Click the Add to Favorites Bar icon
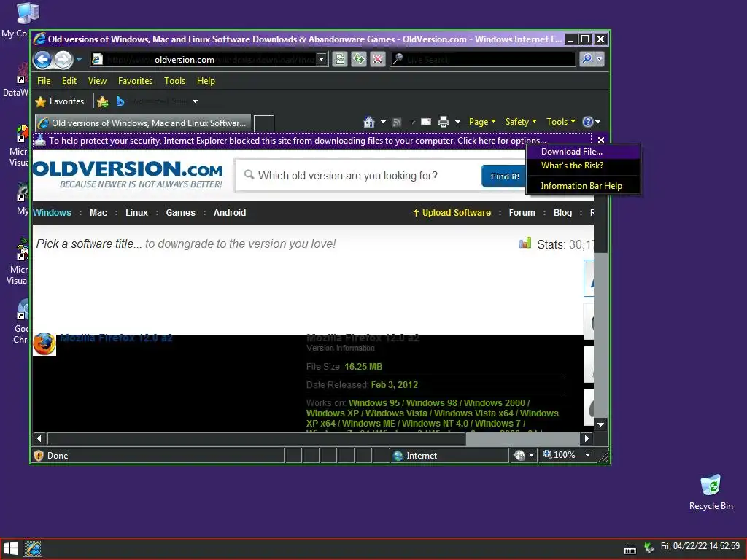747x560 pixels. pyautogui.click(x=102, y=101)
